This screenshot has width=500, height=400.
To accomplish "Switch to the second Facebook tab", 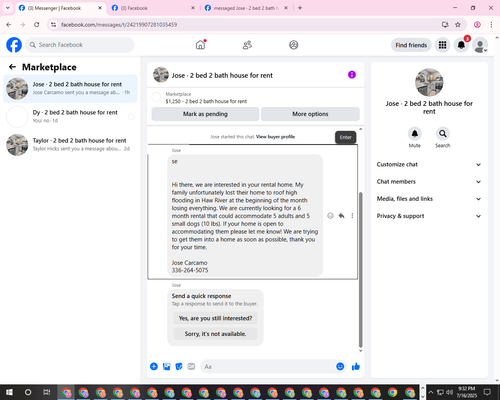I will 153,8.
